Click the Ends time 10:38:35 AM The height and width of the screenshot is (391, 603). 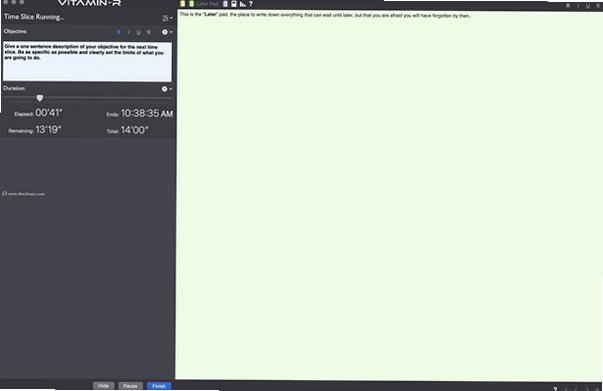click(x=147, y=113)
